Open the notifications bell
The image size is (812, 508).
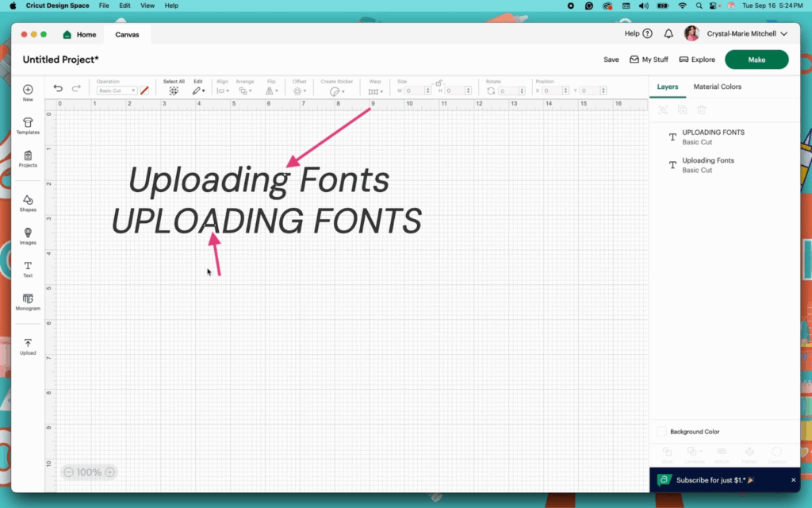[668, 33]
